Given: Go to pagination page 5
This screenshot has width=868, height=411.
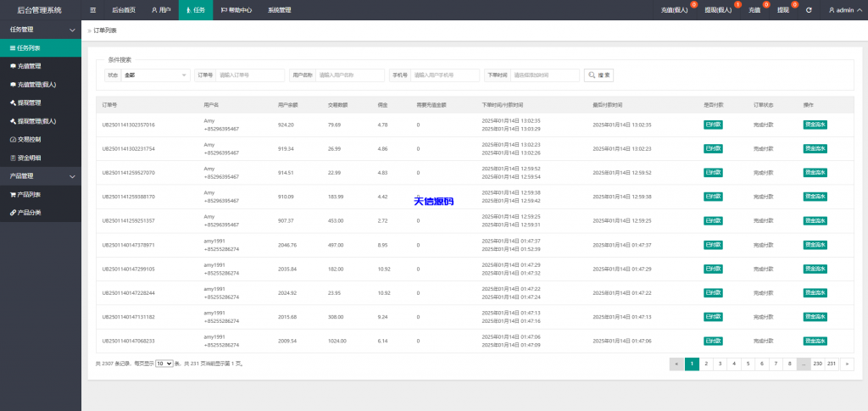Looking at the screenshot, I should (x=748, y=364).
